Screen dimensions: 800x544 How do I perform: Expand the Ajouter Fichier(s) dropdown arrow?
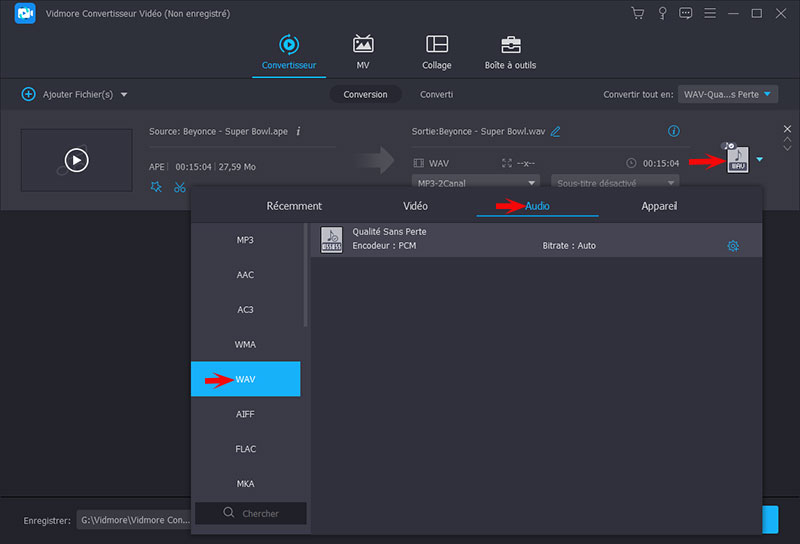click(x=124, y=95)
